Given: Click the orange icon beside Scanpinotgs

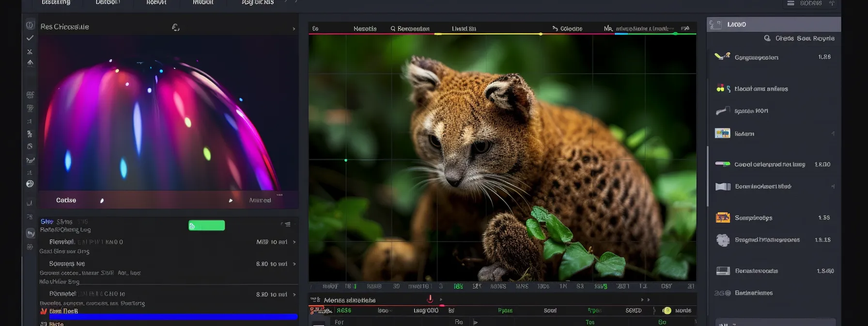Looking at the screenshot, I should tap(723, 218).
